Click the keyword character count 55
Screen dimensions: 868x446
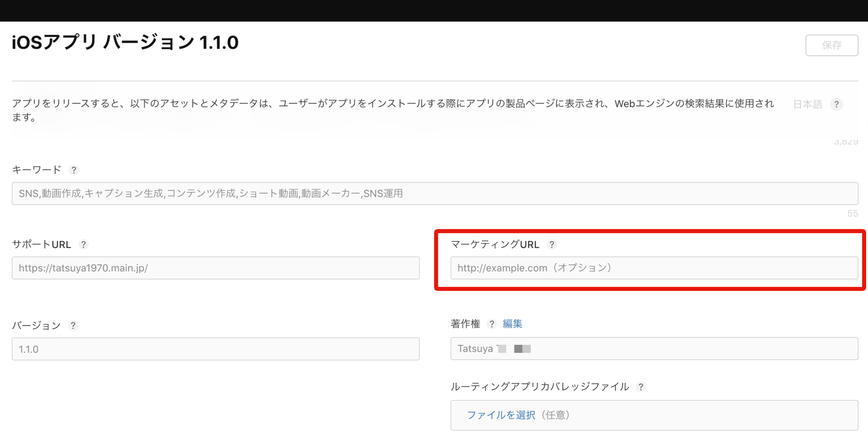click(x=853, y=213)
